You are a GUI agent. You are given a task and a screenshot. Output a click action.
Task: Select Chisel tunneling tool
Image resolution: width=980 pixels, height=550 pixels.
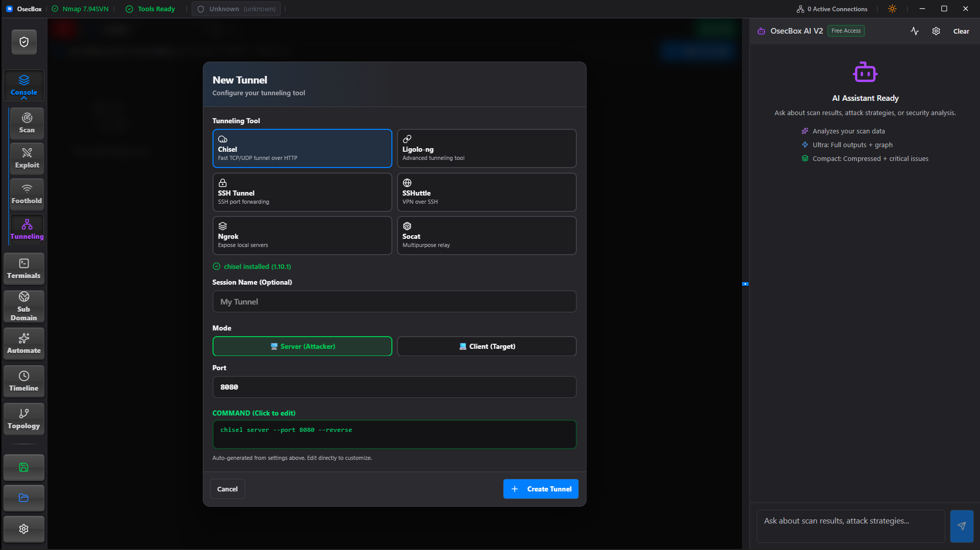pos(302,148)
